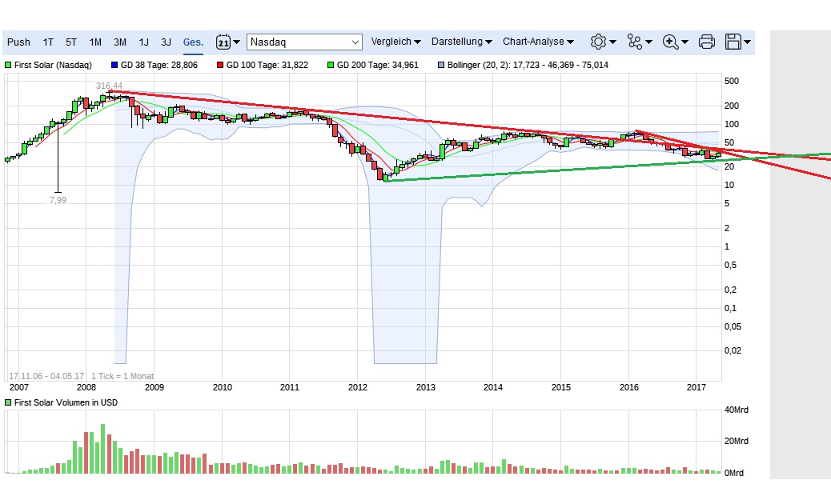Open the Chart-Analyse menu
831x504 pixels.
point(538,42)
